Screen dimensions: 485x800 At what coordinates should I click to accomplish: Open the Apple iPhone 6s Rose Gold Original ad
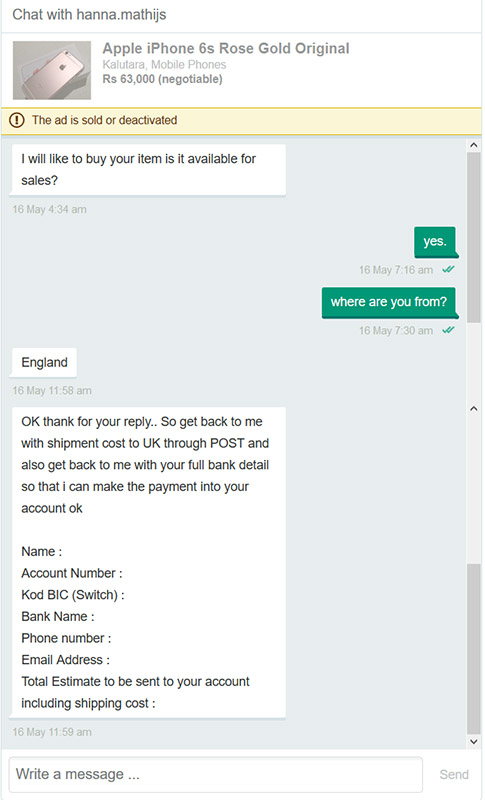(x=226, y=48)
